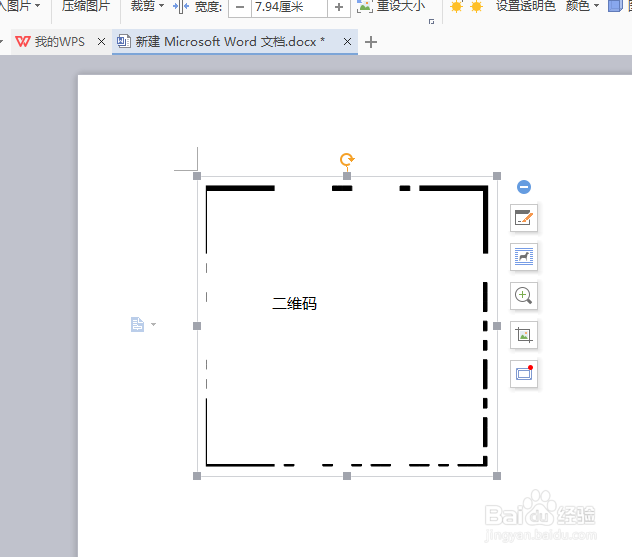Click the 二维码 text in the image

tap(295, 303)
